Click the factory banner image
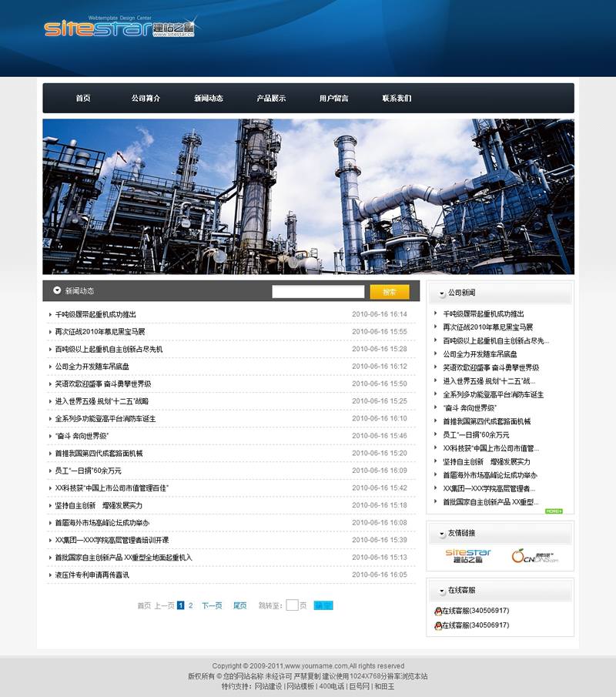The height and width of the screenshot is (697, 616). 308,196
